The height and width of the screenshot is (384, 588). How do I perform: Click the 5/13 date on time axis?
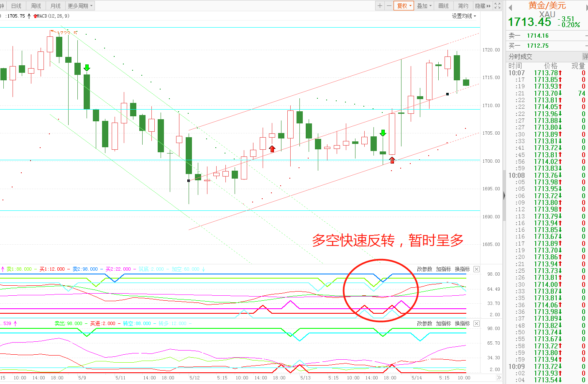(305, 378)
